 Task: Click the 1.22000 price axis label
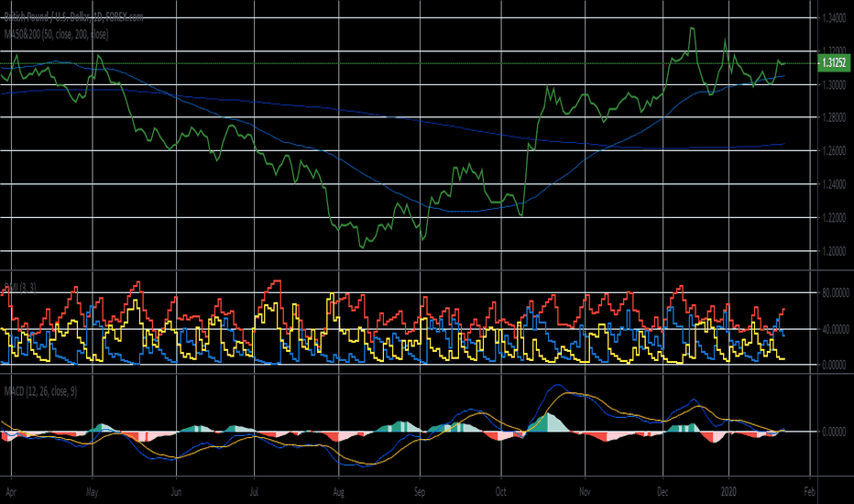[832, 217]
